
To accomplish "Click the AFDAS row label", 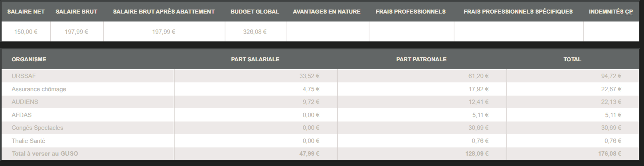I will pos(22,115).
